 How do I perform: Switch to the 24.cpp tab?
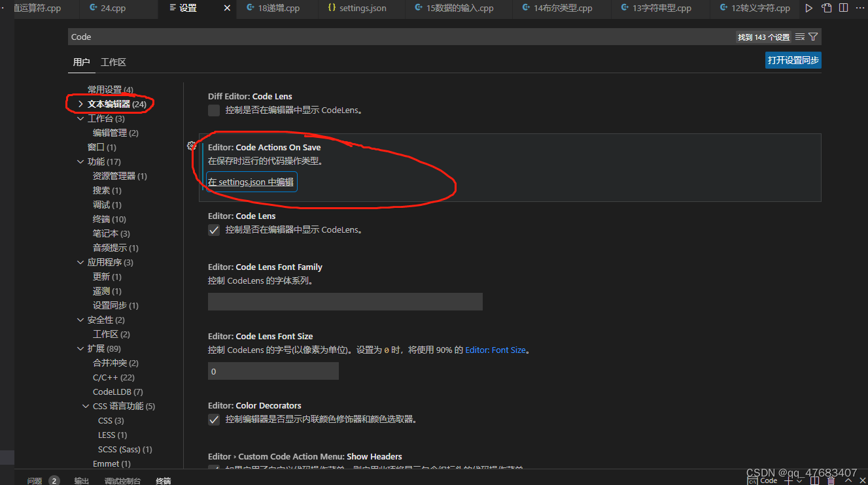click(120, 8)
